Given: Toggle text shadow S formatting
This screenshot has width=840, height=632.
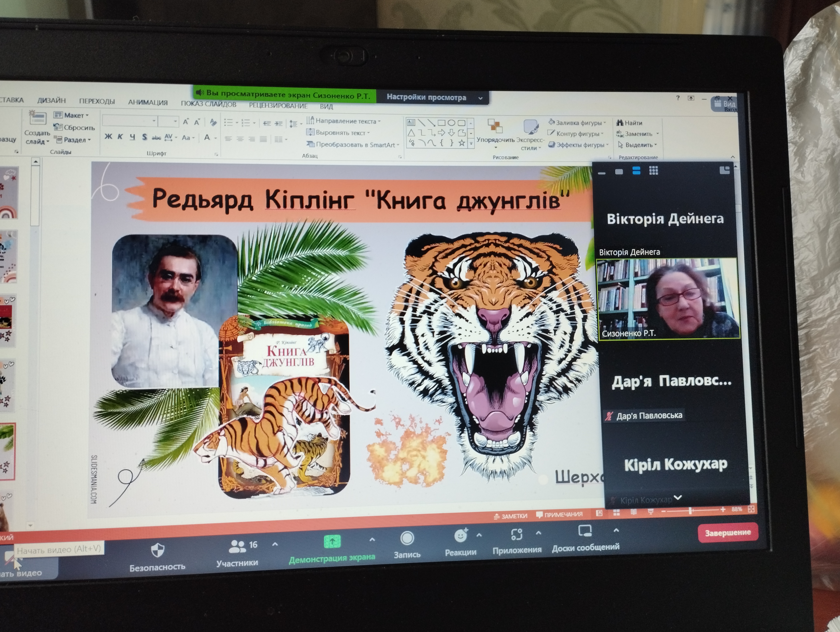Looking at the screenshot, I should point(144,137).
